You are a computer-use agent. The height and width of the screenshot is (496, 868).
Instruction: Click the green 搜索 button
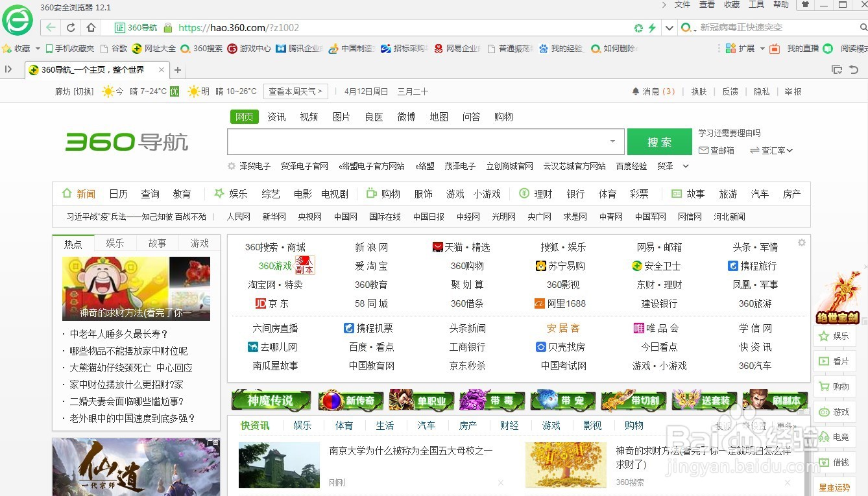click(660, 142)
